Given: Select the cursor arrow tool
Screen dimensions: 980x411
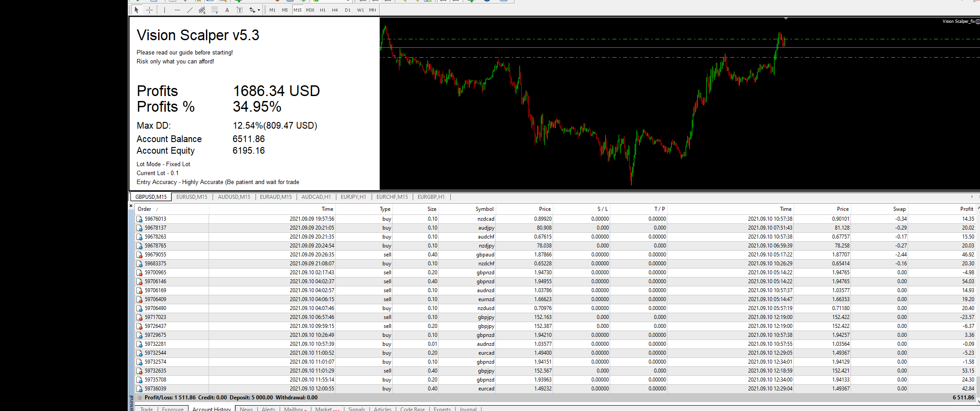Looking at the screenshot, I should (x=137, y=10).
